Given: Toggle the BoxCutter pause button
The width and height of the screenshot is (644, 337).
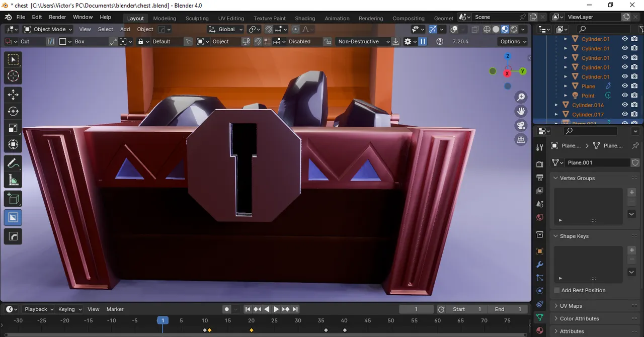Looking at the screenshot, I should pyautogui.click(x=423, y=41).
